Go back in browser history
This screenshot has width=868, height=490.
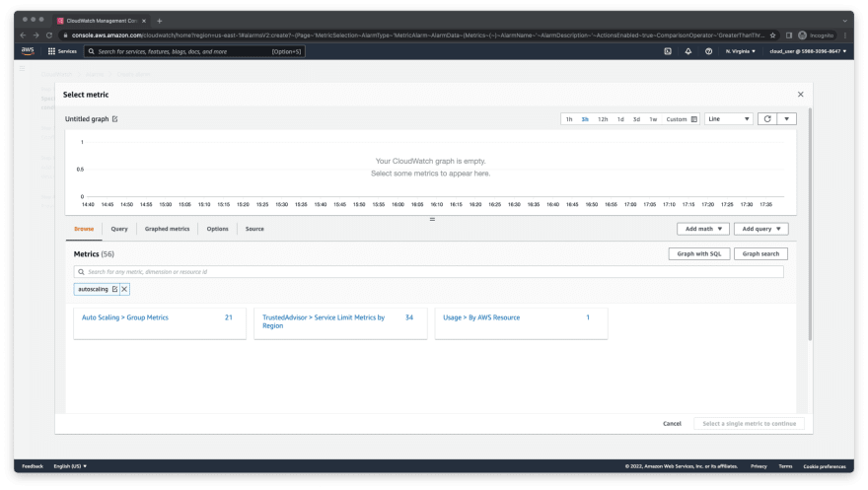coord(23,35)
